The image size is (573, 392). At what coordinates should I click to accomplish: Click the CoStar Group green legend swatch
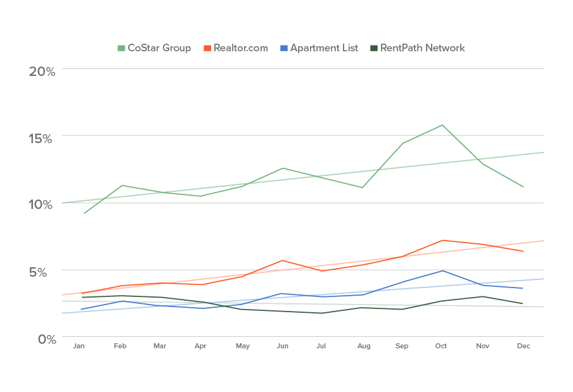(x=121, y=48)
